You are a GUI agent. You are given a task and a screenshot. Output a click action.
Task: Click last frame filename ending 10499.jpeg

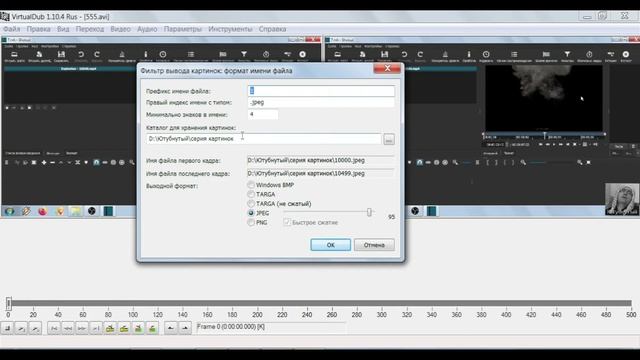coord(320,173)
